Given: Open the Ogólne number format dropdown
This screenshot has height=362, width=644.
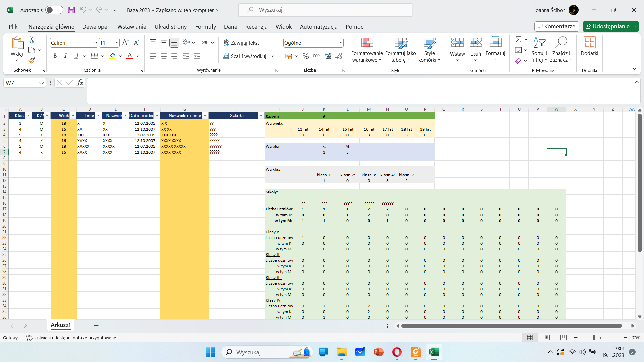Looking at the screenshot, I should [x=341, y=43].
